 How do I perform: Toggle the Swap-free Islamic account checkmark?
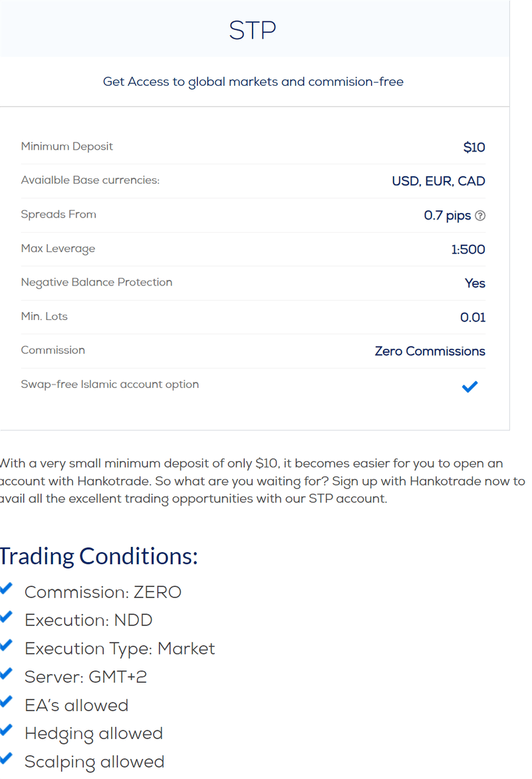[469, 387]
